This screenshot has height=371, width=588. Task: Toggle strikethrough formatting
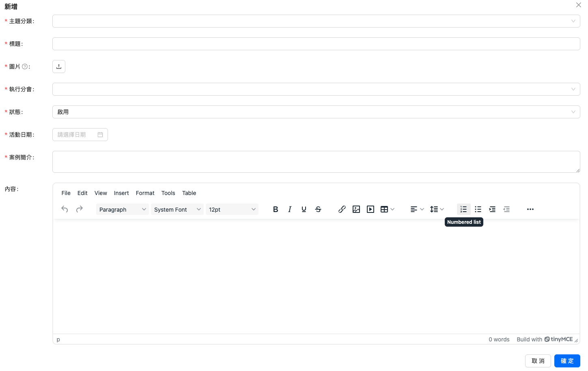(x=318, y=209)
